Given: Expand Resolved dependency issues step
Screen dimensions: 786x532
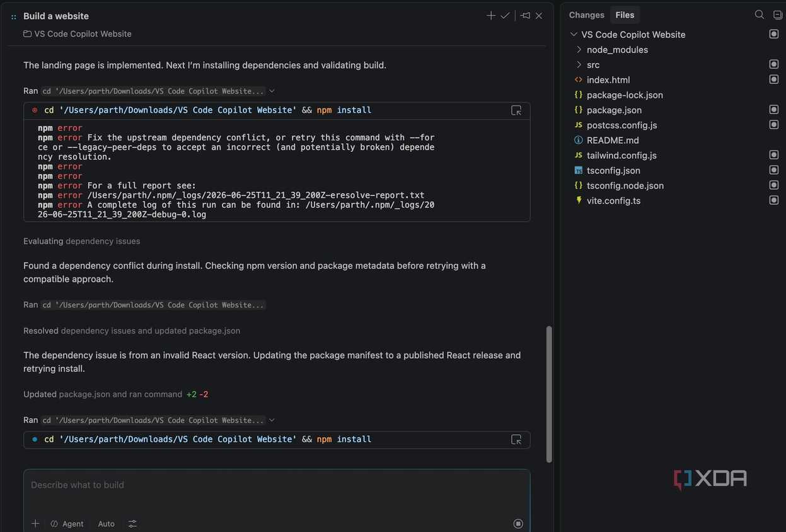Looking at the screenshot, I should [x=132, y=331].
